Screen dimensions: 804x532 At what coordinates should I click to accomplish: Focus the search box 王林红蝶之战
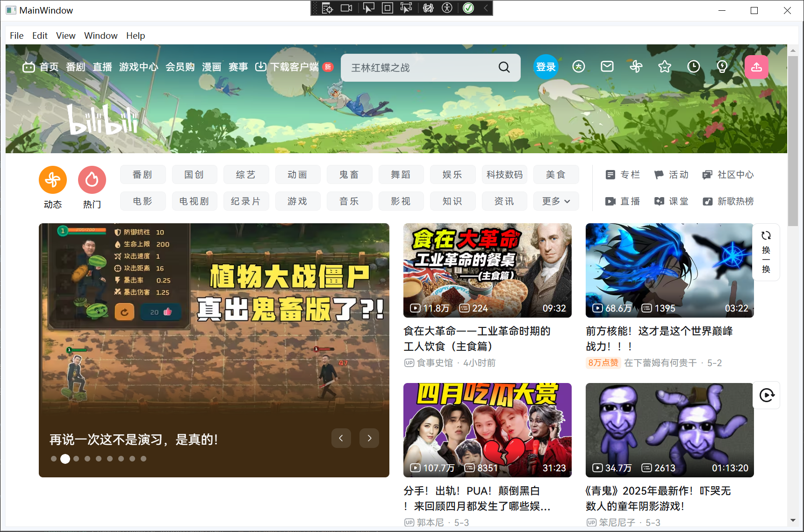(421, 68)
